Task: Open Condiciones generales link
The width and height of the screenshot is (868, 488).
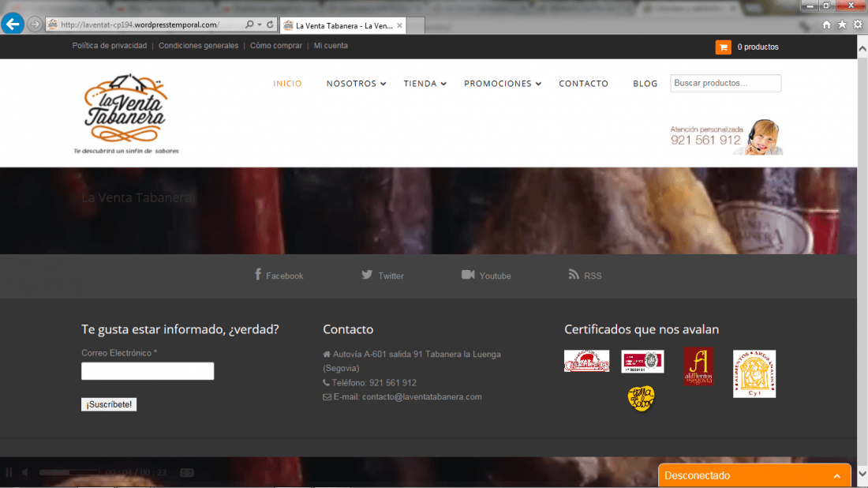Action: coord(198,46)
